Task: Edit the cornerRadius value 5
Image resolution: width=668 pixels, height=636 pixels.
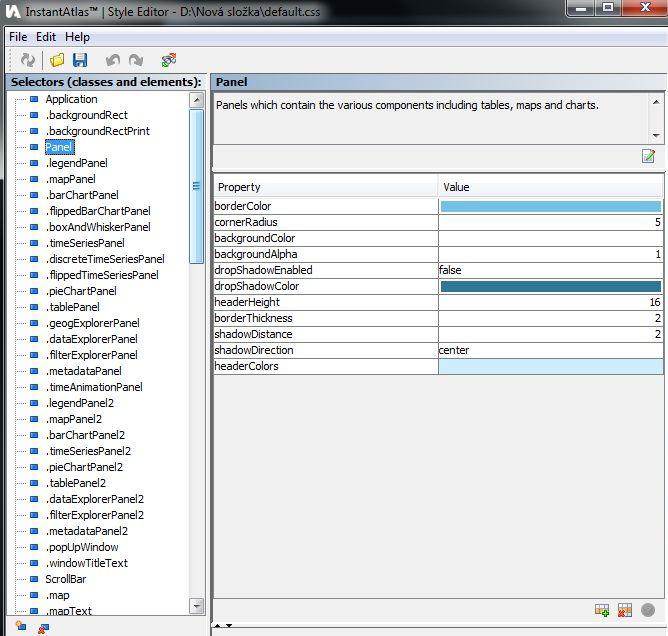Action: pos(550,222)
